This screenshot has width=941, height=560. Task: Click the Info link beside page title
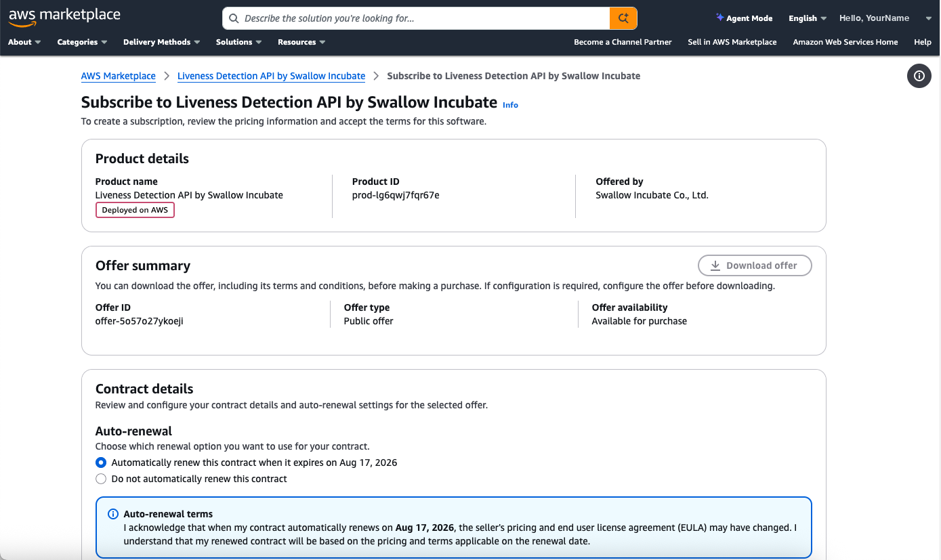[x=510, y=105]
